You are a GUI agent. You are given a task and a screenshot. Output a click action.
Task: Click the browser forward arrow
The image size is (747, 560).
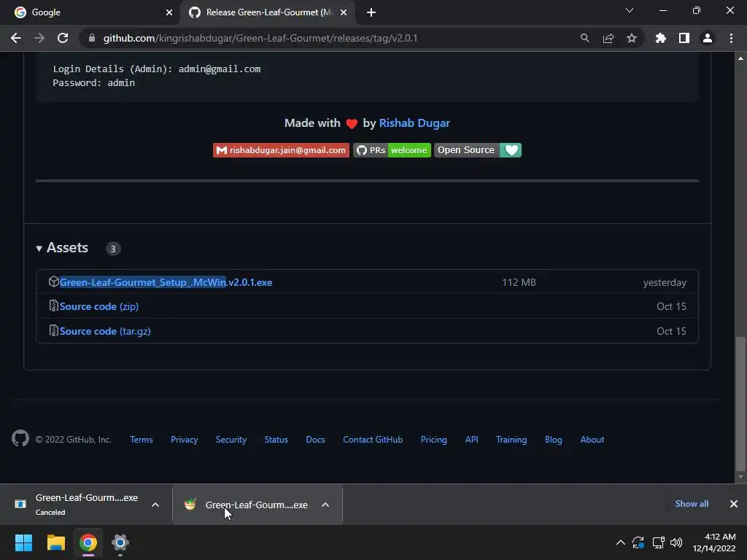pos(39,38)
